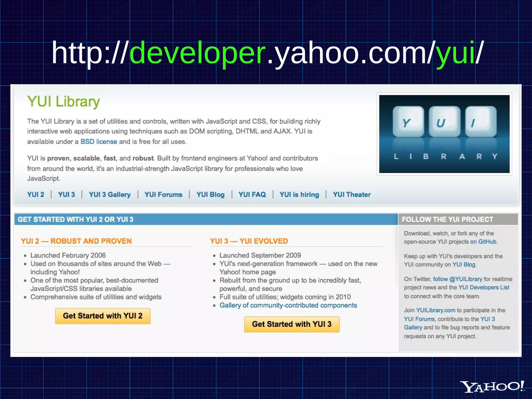Click 'YUI 2 — ROBUST AND PROVEN' heading

[76, 241]
